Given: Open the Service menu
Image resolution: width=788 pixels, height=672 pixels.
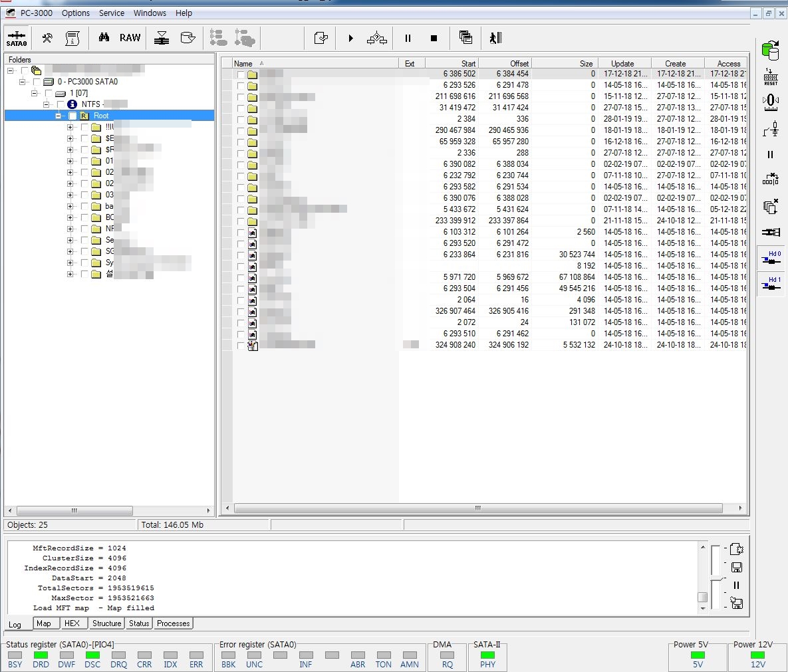Looking at the screenshot, I should click(112, 13).
